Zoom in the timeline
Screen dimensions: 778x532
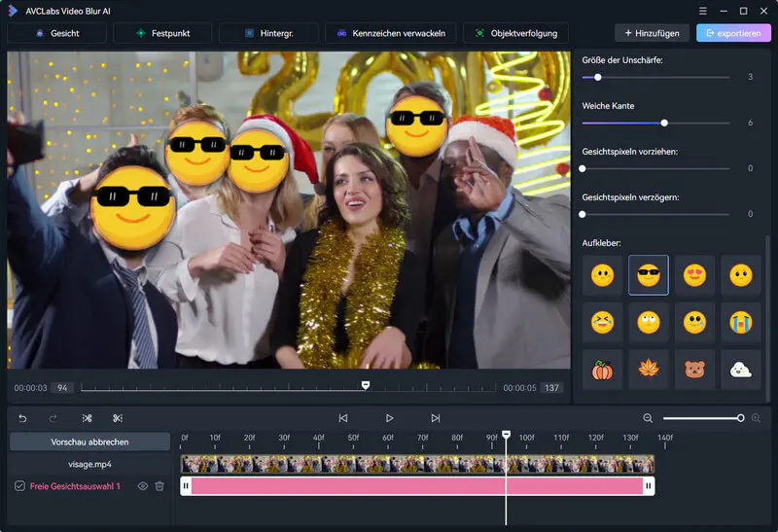coord(756,418)
